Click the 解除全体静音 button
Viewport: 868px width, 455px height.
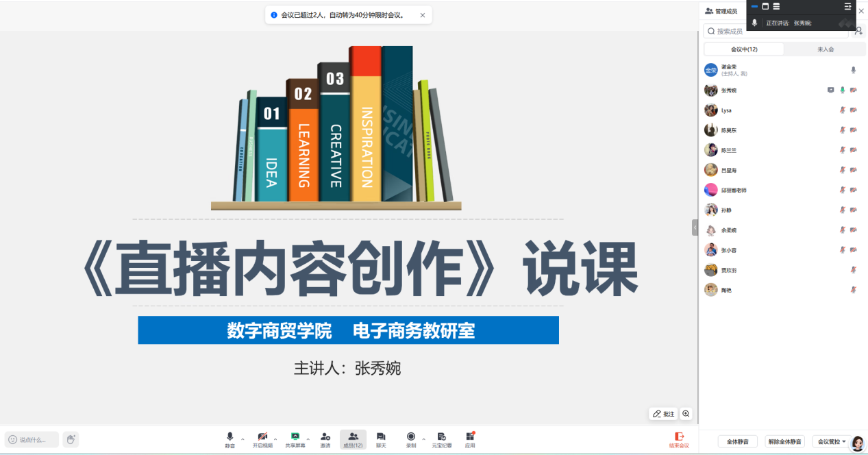(784, 442)
